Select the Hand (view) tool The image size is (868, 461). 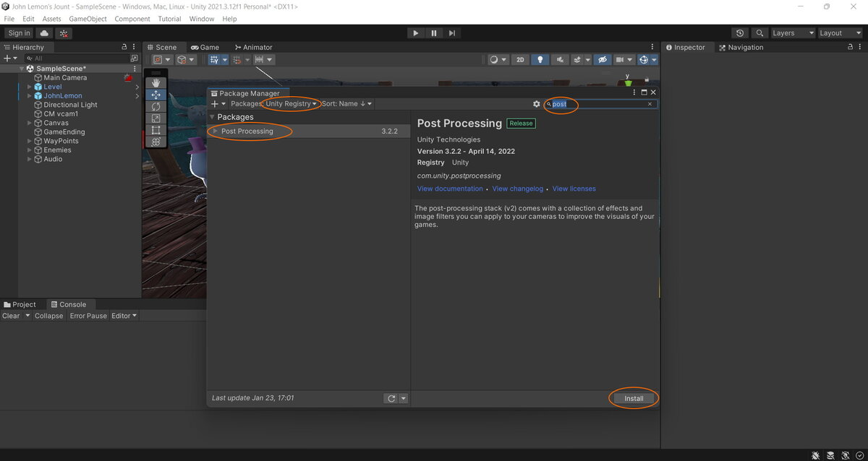pyautogui.click(x=156, y=83)
